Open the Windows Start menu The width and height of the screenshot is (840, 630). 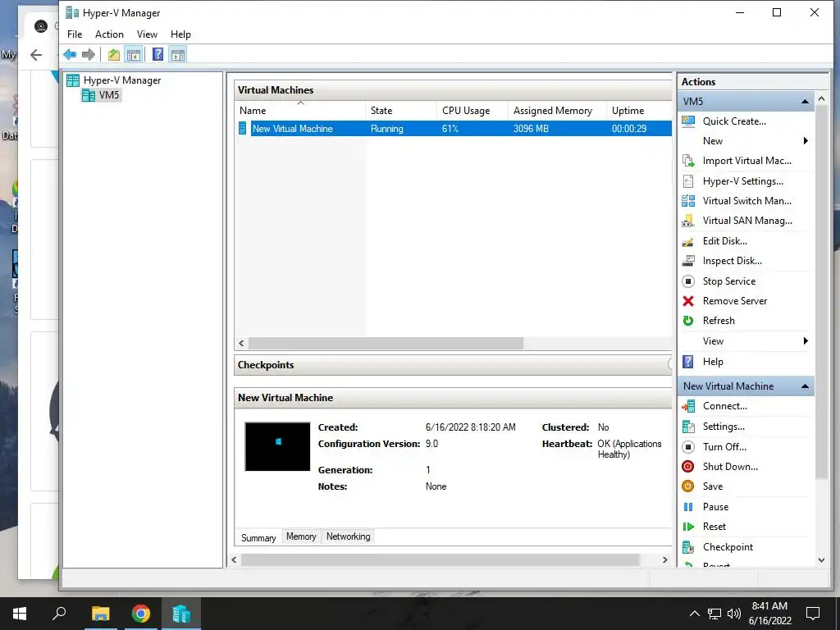20,614
